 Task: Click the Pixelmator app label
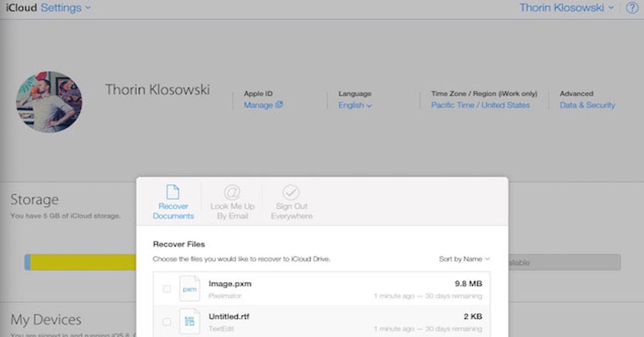tap(225, 296)
